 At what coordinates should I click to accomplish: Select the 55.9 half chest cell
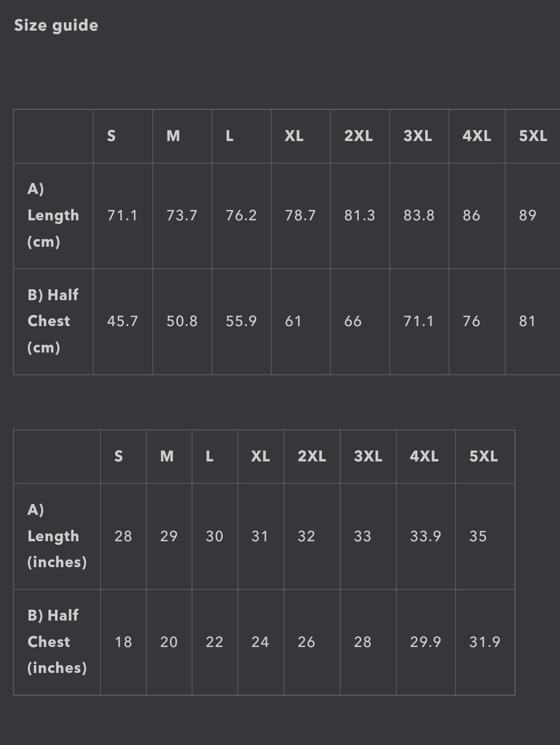[x=241, y=321]
